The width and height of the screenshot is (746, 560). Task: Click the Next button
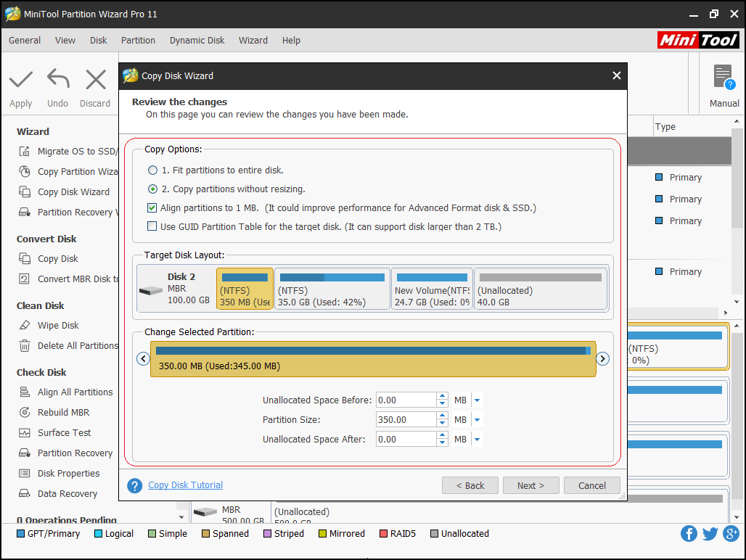pyautogui.click(x=531, y=485)
